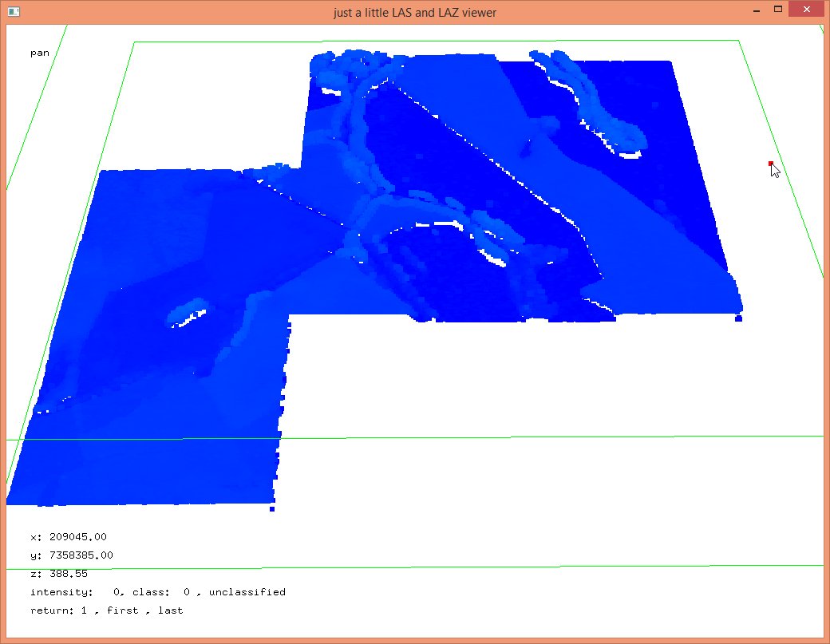Click the inner corner where both tiles meet

pyautogui.click(x=289, y=316)
